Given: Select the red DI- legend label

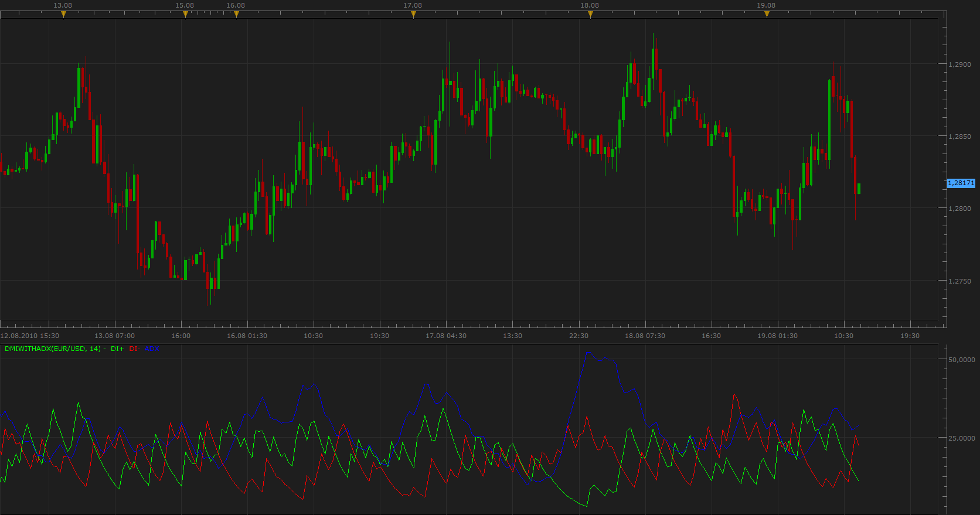Looking at the screenshot, I should (135, 349).
